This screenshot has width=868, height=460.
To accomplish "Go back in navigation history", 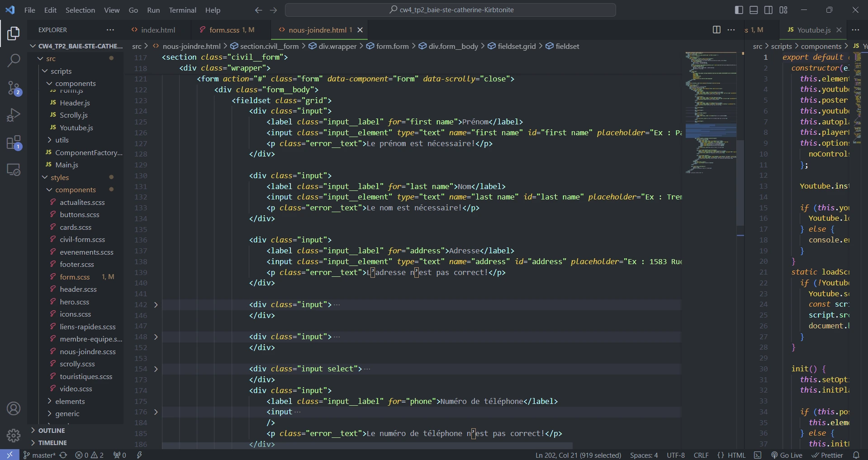I will tap(258, 10).
